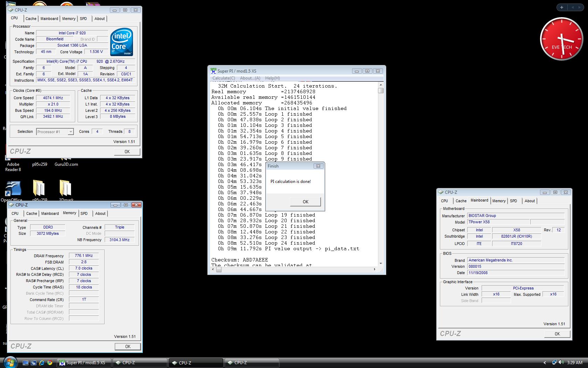
Task: Select About tab in the Memory CPU-Z window
Action: click(100, 213)
